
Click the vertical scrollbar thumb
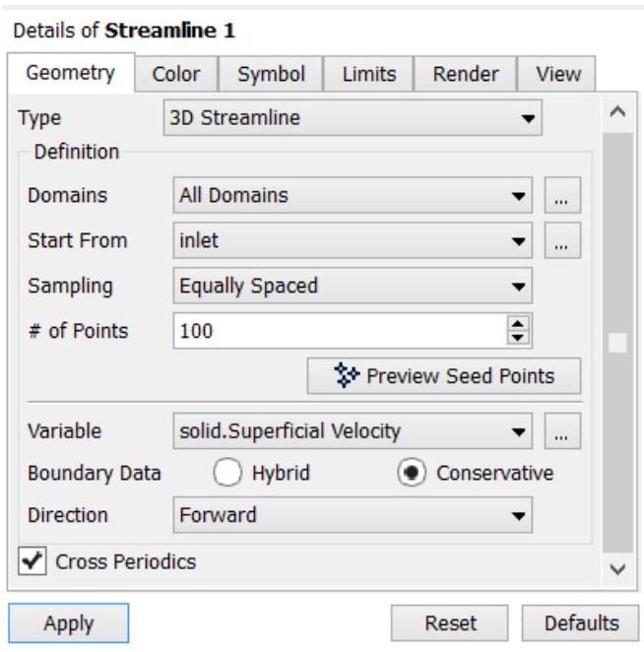click(x=617, y=343)
